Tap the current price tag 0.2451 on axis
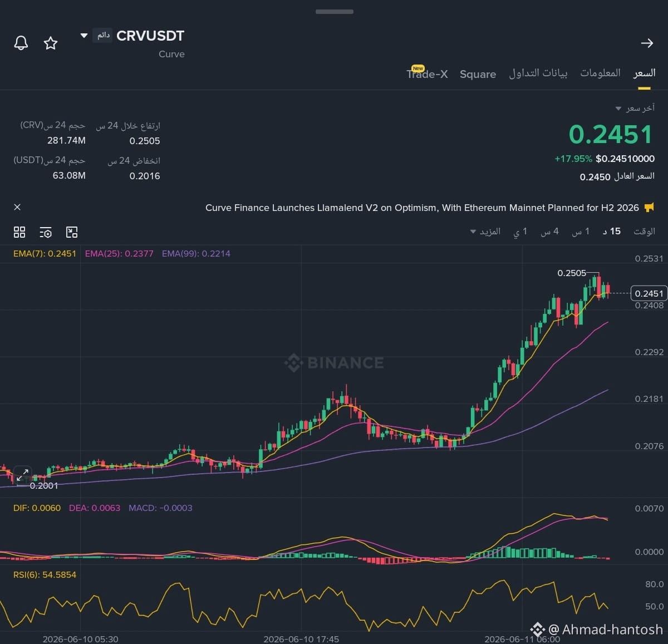This screenshot has height=644, width=668. click(649, 293)
